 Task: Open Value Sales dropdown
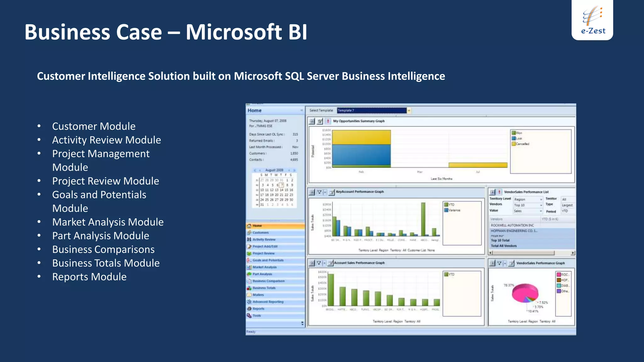(541, 211)
